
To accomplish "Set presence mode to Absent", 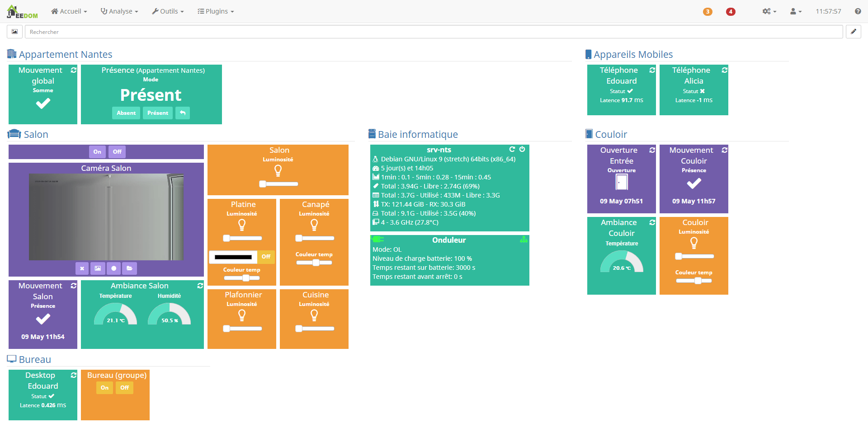I will point(126,113).
